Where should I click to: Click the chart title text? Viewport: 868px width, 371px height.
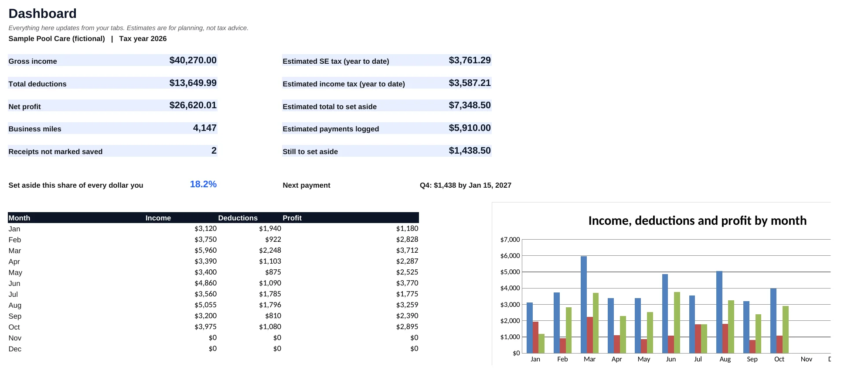697,220
